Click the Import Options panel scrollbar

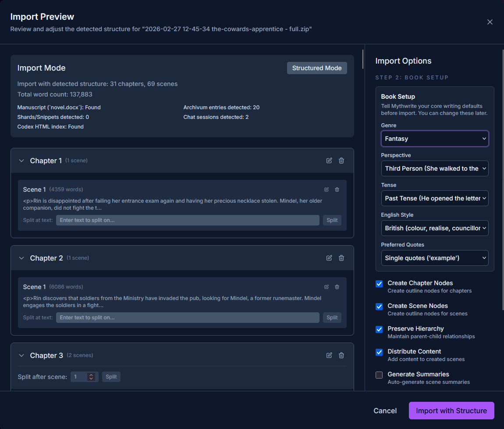[503, 179]
